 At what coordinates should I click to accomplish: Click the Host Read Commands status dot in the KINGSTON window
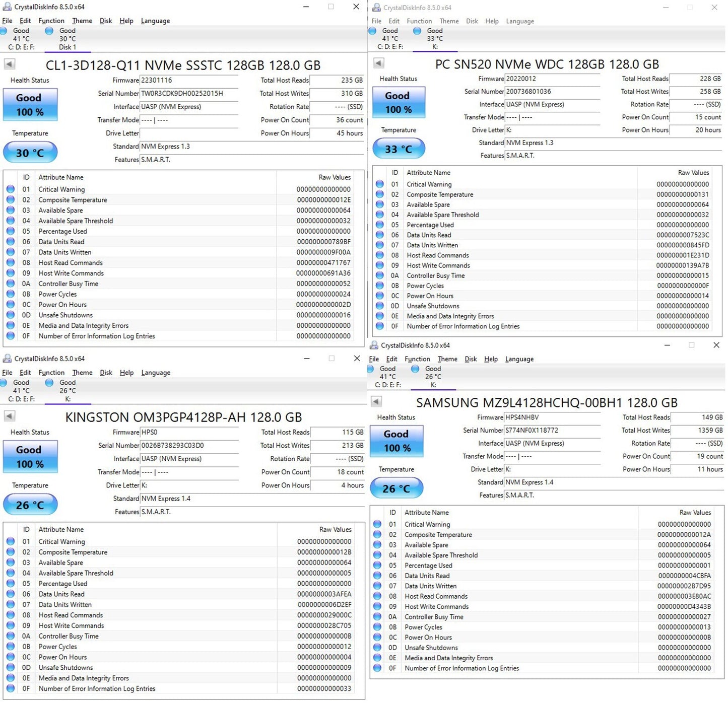[x=11, y=615]
